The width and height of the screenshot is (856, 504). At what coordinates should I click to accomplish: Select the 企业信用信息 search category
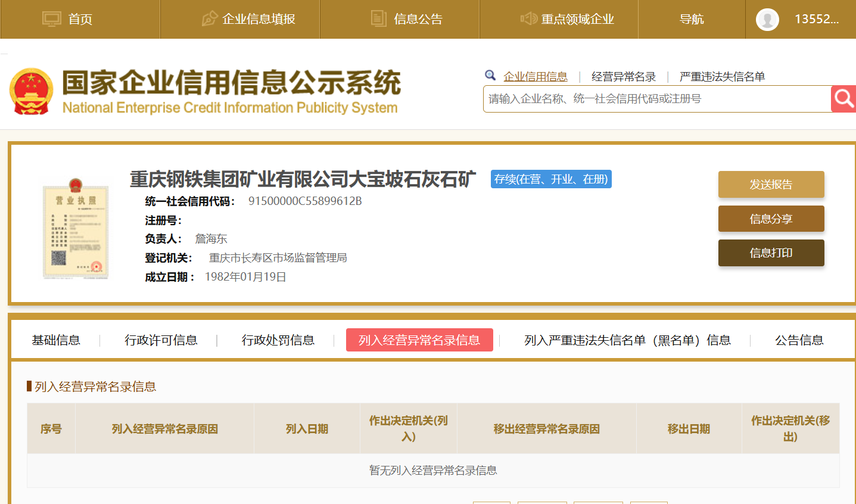(x=536, y=76)
